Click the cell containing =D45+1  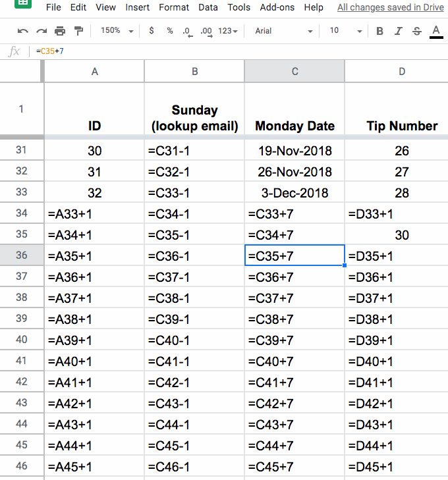397,467
